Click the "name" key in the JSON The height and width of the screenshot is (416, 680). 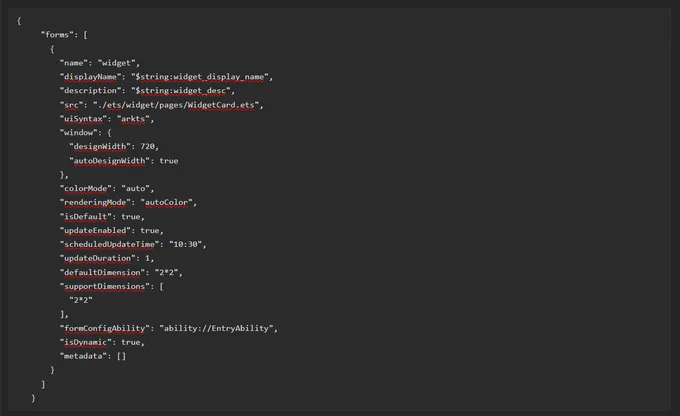point(74,63)
